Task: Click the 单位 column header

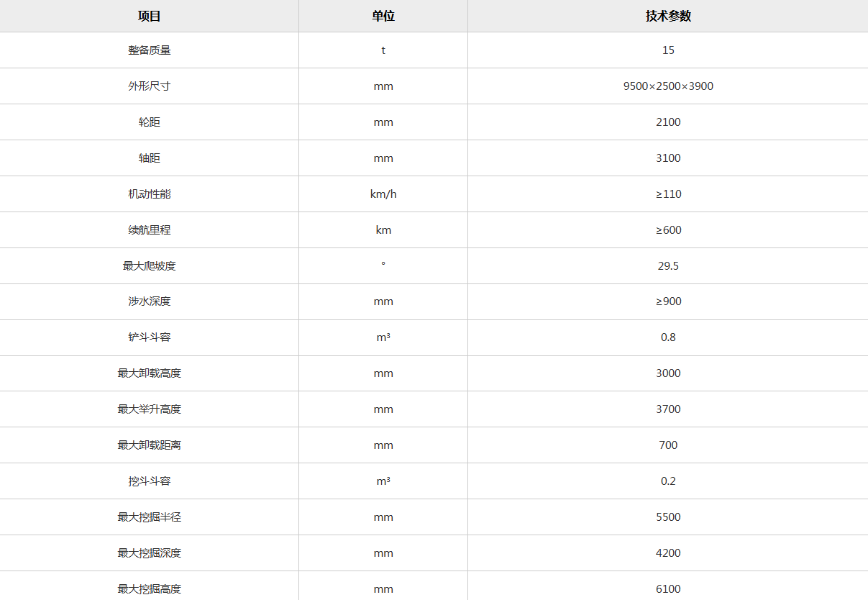Action: point(383,16)
